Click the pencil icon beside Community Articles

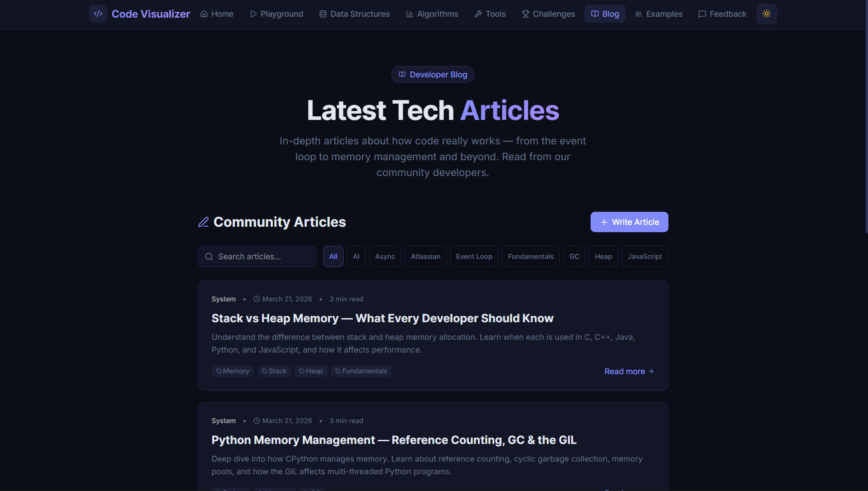[204, 222]
